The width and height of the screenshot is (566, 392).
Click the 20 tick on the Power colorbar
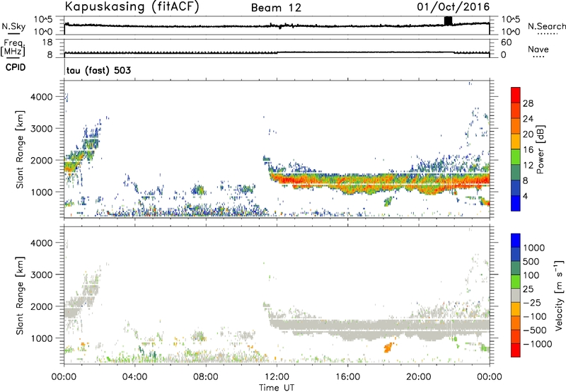528,134
